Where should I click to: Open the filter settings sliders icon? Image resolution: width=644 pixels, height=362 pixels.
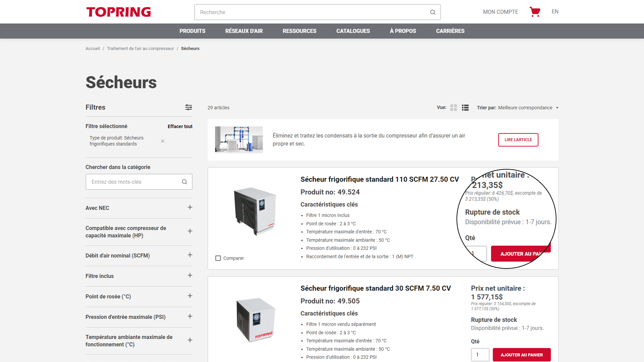point(189,107)
